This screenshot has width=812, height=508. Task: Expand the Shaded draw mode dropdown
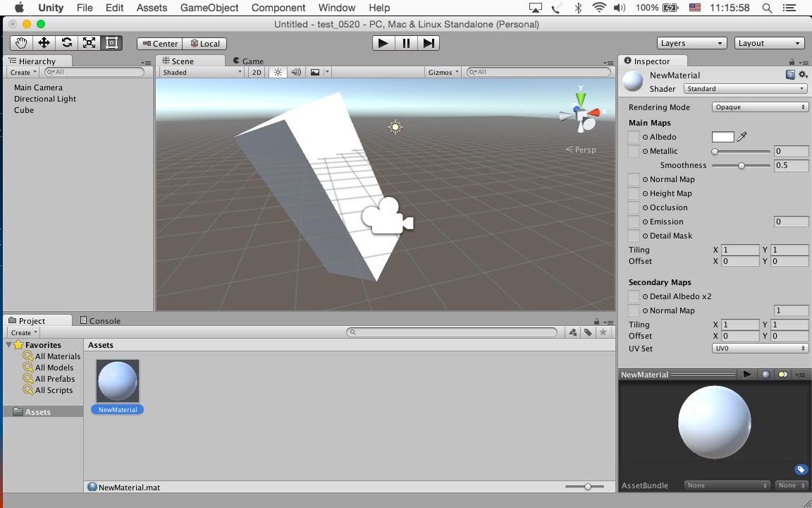202,72
